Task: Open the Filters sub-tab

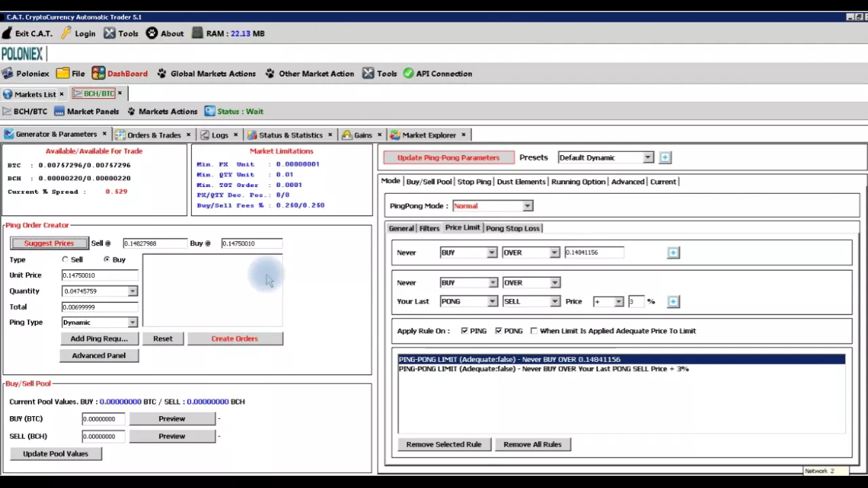Action: [x=429, y=228]
